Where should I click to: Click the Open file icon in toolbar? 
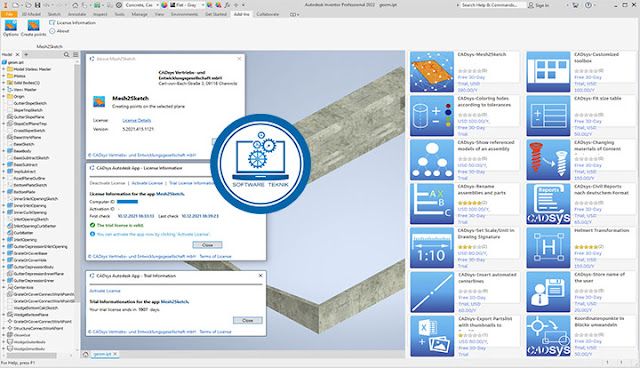coord(28,5)
